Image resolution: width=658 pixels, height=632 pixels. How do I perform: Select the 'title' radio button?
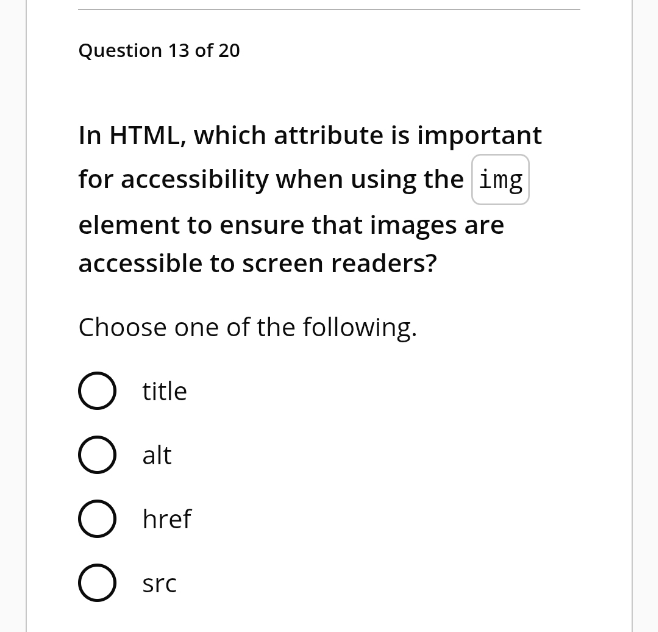[97, 391]
